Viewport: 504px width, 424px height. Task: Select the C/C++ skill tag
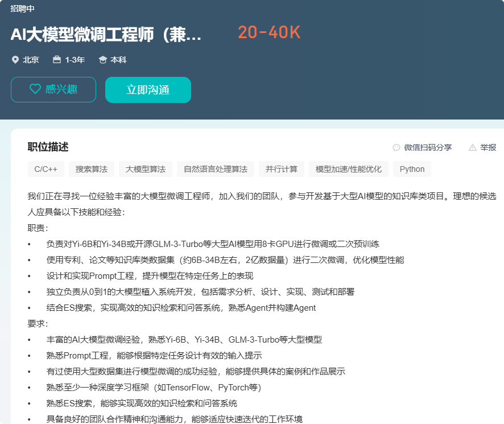tap(46, 168)
